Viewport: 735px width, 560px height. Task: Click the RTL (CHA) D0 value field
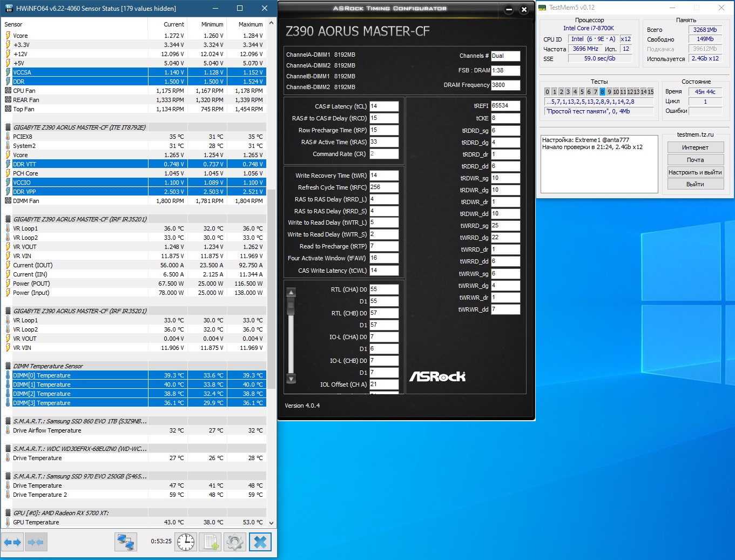click(x=384, y=289)
